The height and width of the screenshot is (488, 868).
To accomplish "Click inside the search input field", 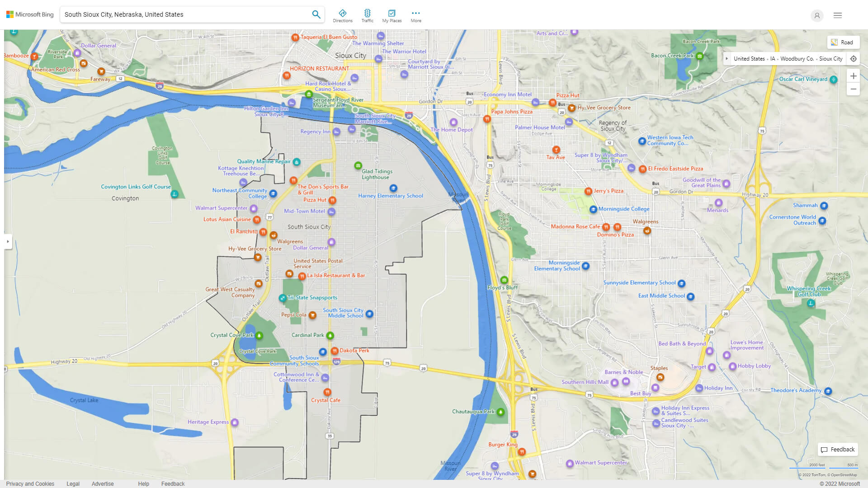I will (181, 14).
